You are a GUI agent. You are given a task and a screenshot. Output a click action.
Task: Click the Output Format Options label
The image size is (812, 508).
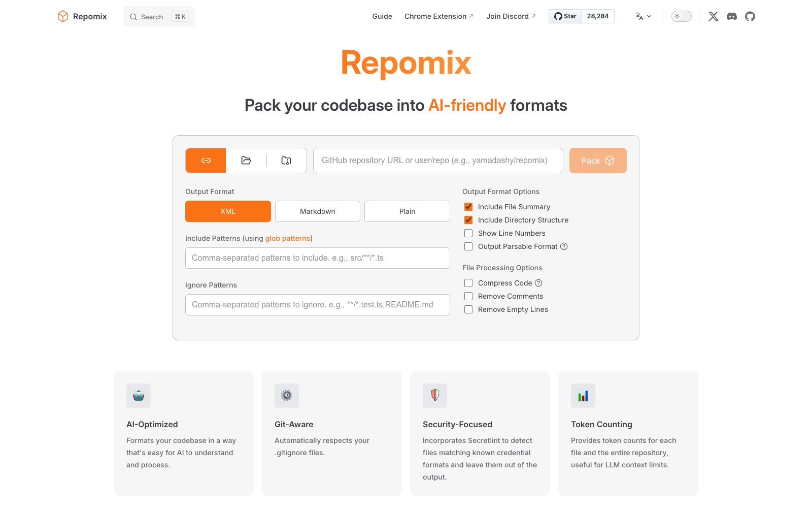[x=501, y=192]
